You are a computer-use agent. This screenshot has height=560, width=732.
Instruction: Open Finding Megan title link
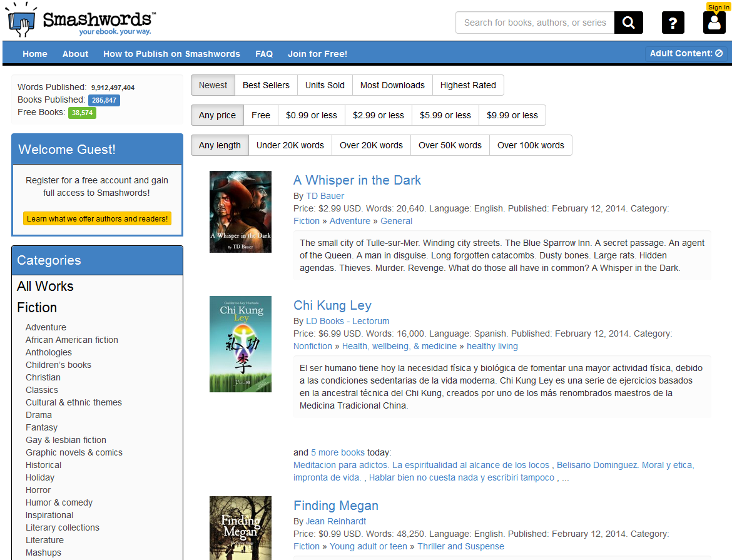click(x=335, y=506)
